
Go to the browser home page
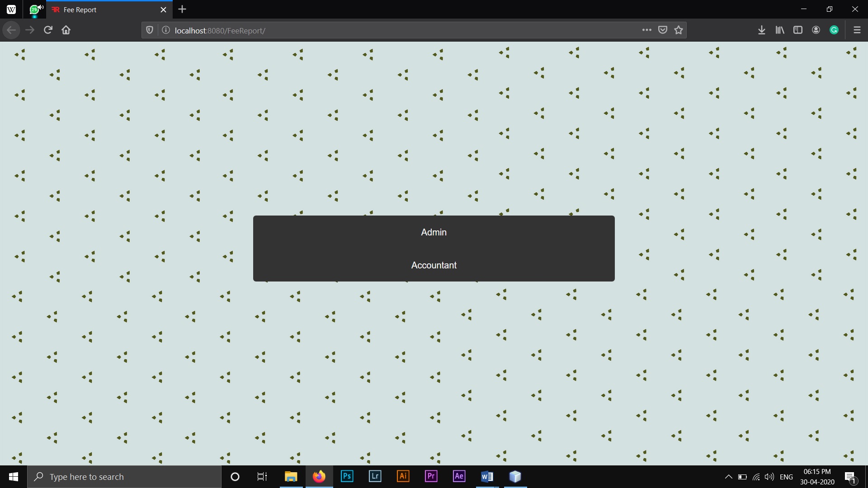coord(66,30)
